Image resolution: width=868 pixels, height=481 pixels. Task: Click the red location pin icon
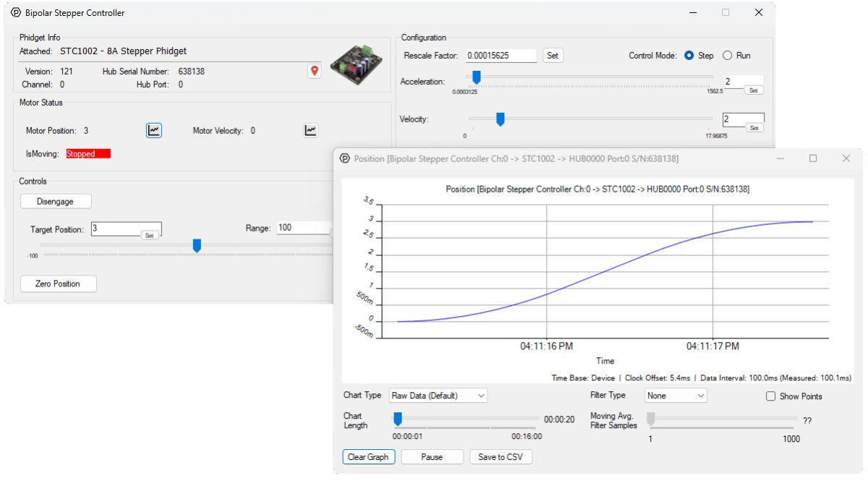[x=314, y=71]
